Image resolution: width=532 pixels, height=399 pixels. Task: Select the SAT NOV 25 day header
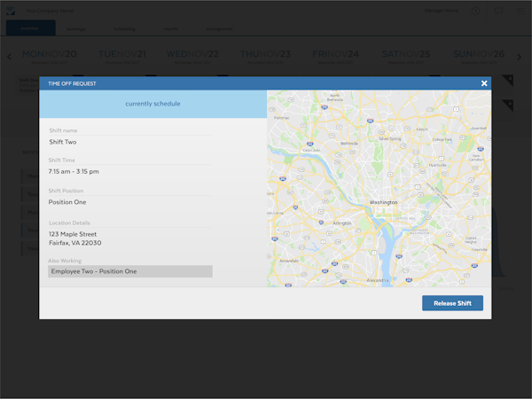click(406, 56)
